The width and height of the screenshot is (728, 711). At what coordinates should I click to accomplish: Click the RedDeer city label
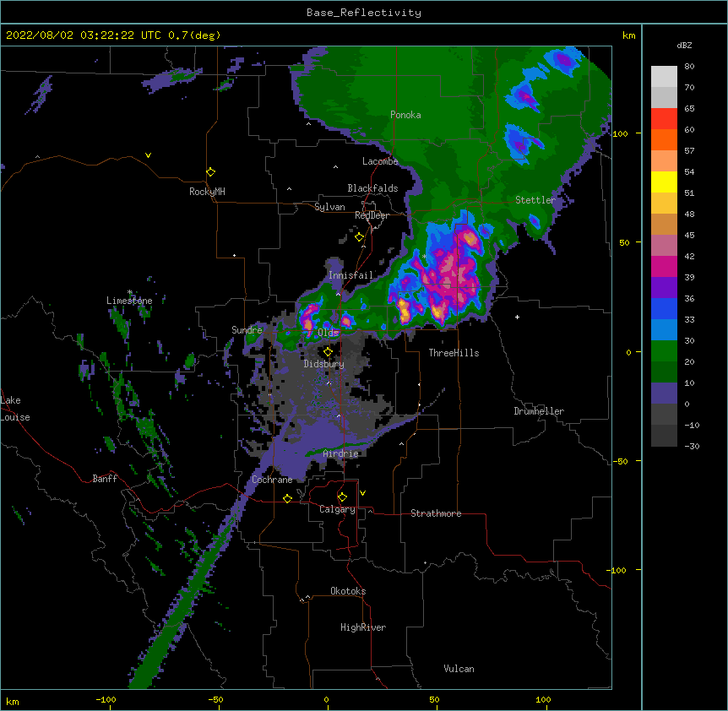click(x=372, y=215)
